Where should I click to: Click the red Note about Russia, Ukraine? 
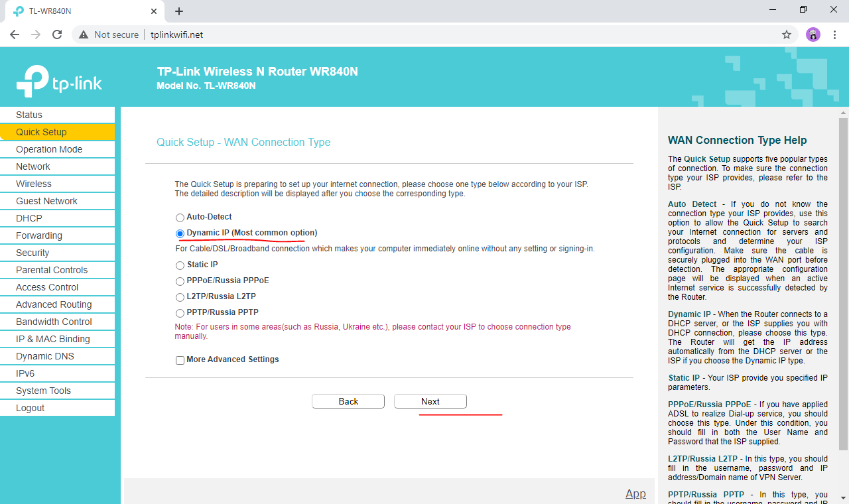pos(373,332)
